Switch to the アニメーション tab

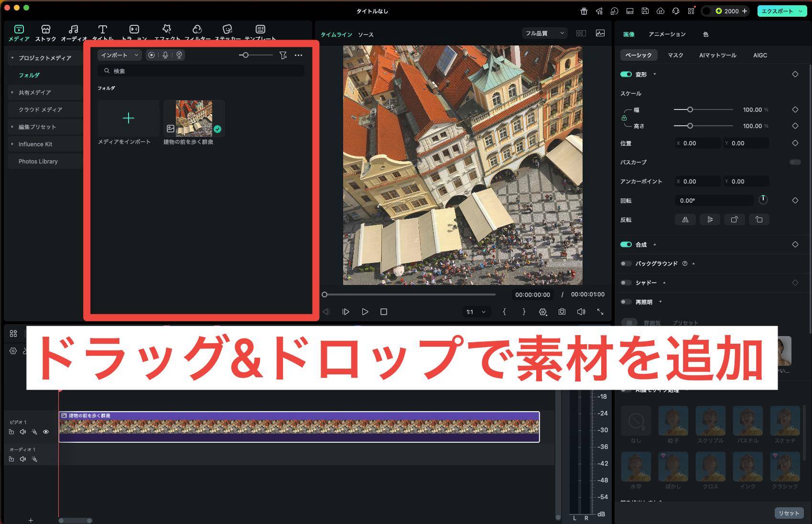[x=667, y=34]
